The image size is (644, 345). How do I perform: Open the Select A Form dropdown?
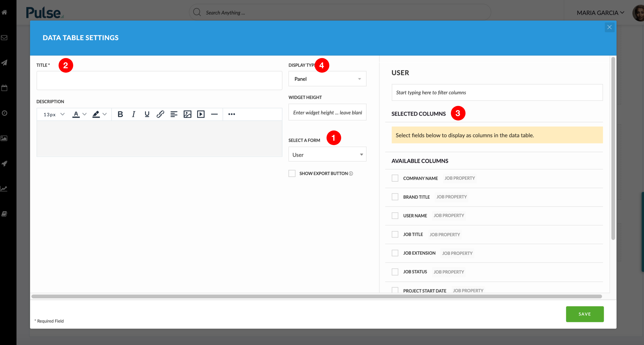point(327,154)
